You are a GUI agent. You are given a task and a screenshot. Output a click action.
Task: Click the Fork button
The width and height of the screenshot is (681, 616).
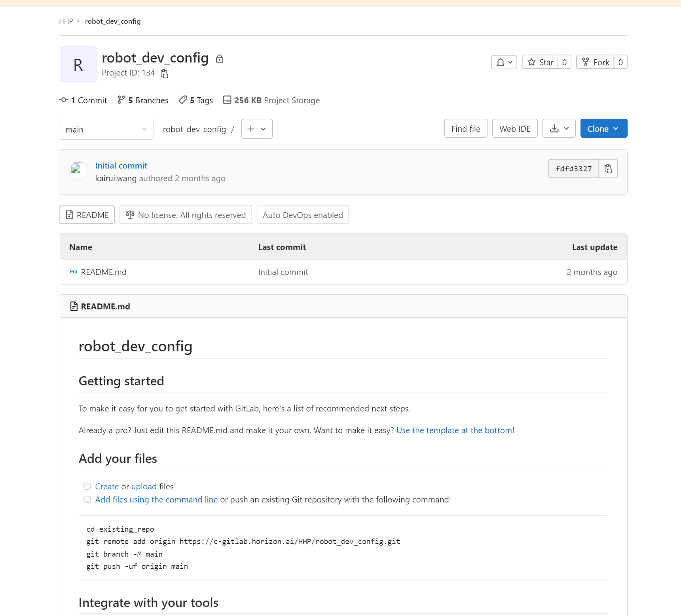click(x=595, y=62)
